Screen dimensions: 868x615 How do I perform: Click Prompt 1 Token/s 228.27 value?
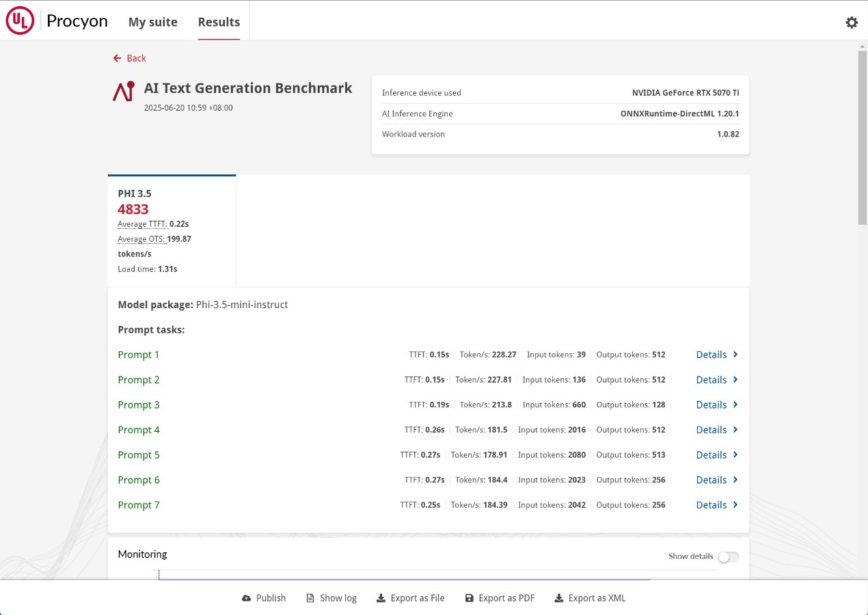coord(504,355)
